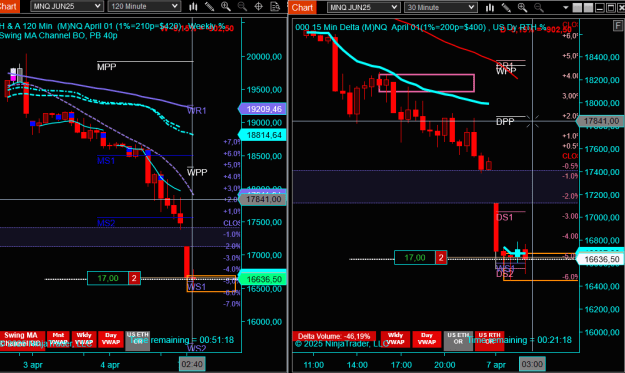Toggle the Wkly VWAP button on right chart
625x373 pixels.
(x=395, y=339)
